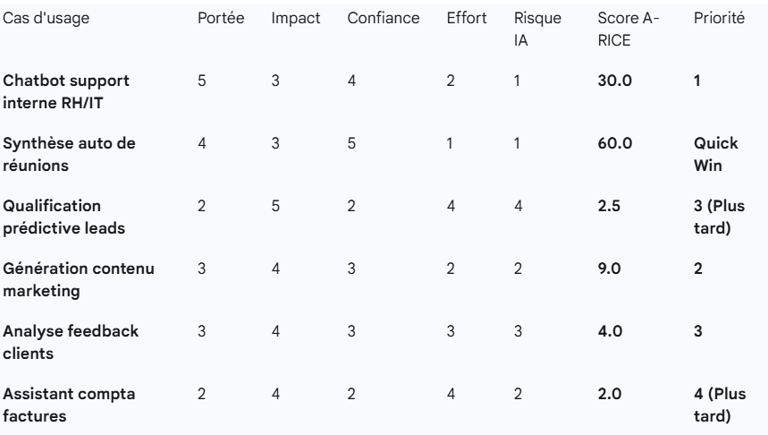Click the 30.0 score cell

(x=615, y=81)
